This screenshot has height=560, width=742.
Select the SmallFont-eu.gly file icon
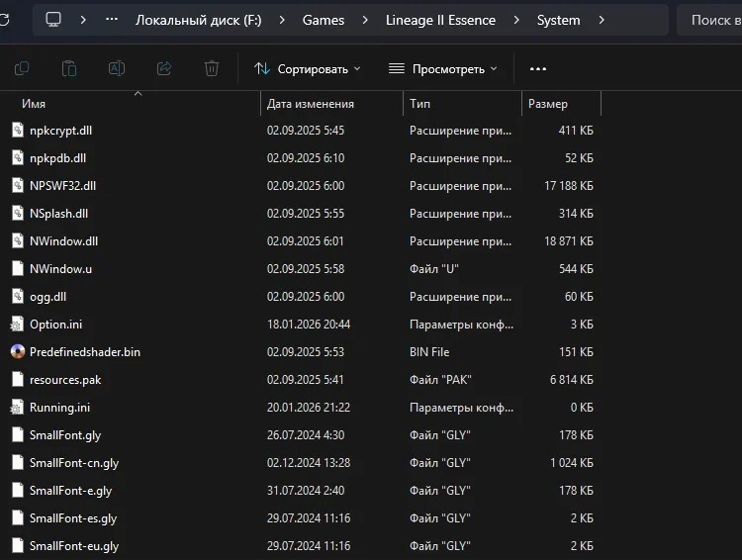pyautogui.click(x=18, y=545)
